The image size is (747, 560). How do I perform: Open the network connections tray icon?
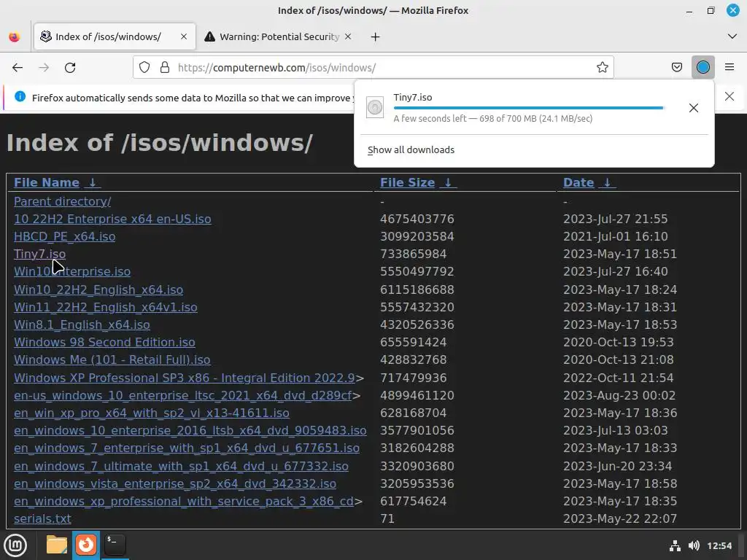pyautogui.click(x=675, y=545)
